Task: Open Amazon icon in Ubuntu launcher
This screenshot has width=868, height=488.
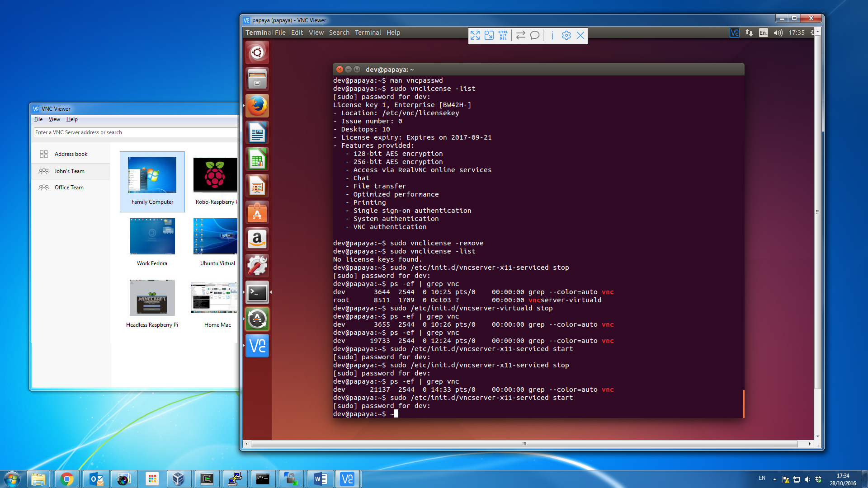Action: click(x=257, y=239)
